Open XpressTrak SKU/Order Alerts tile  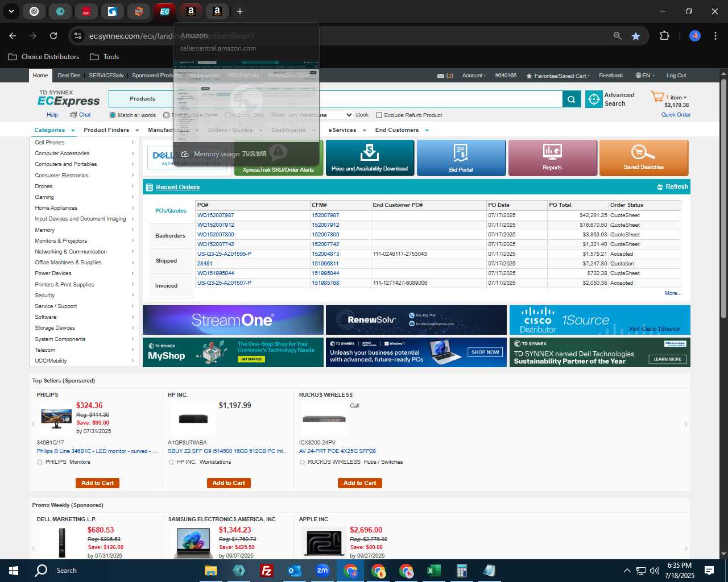(278, 158)
